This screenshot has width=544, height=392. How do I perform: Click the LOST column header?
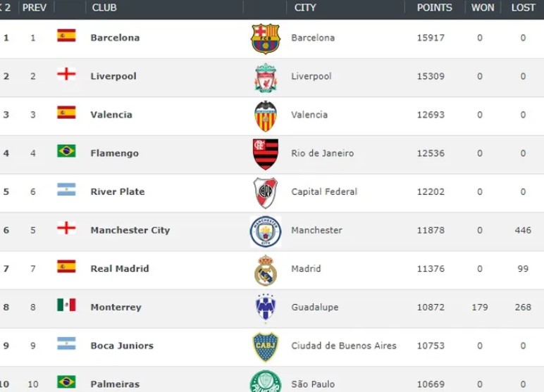(x=522, y=8)
